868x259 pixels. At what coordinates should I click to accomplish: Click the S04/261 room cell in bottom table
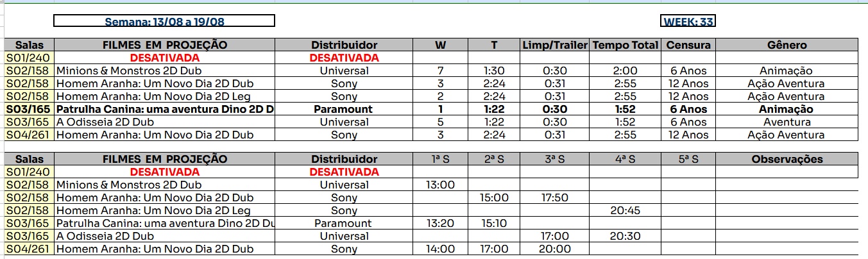(x=30, y=249)
